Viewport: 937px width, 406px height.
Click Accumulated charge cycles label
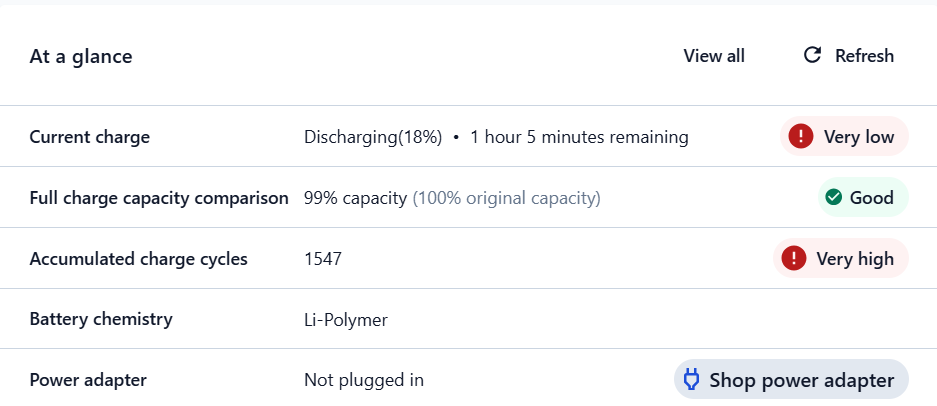click(139, 259)
